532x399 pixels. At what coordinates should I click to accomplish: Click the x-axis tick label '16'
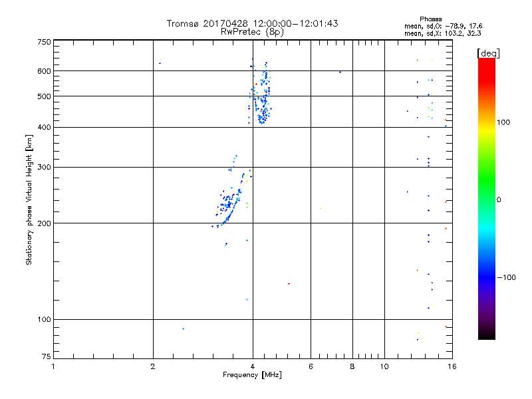[x=452, y=366]
